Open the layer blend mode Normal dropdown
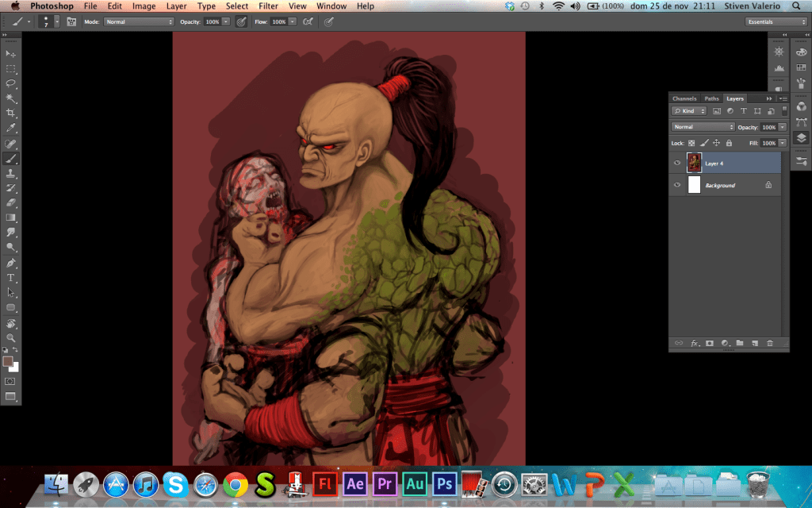The image size is (812, 508). (x=703, y=127)
